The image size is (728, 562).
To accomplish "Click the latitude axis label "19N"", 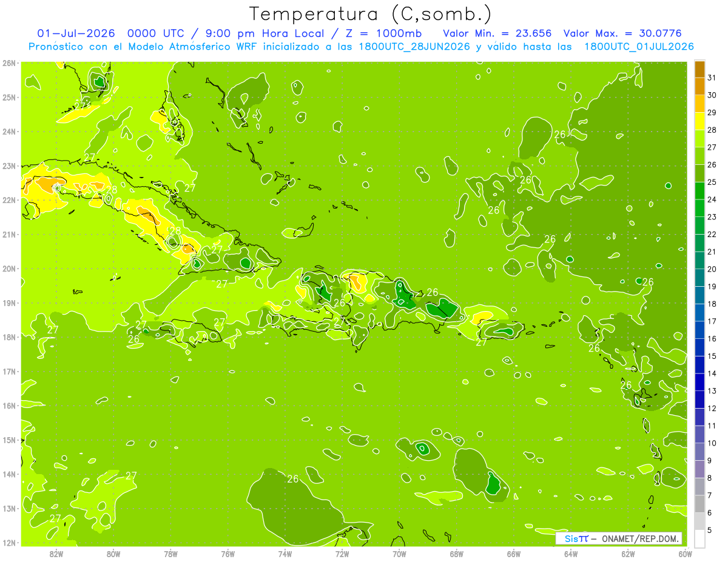I will pos(9,303).
